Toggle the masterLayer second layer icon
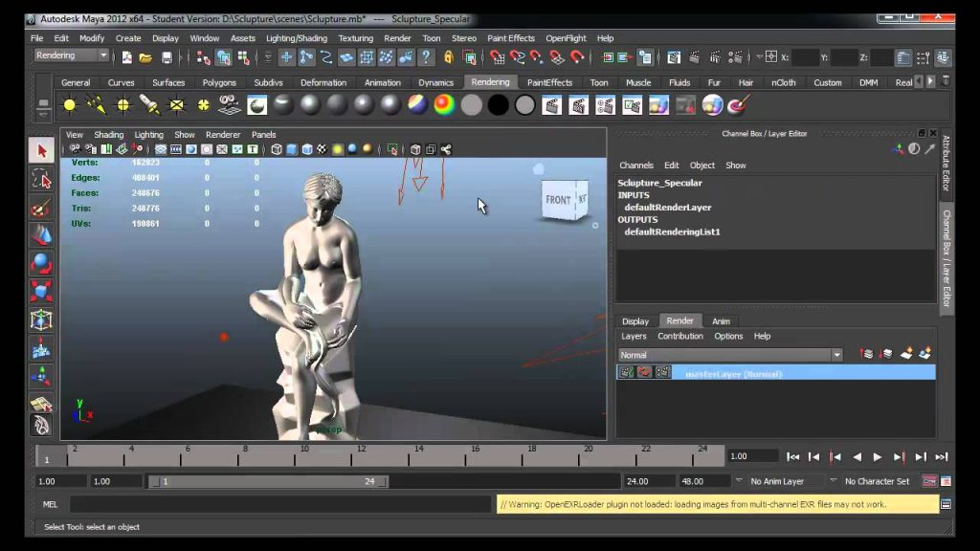The width and height of the screenshot is (980, 551). tap(644, 372)
